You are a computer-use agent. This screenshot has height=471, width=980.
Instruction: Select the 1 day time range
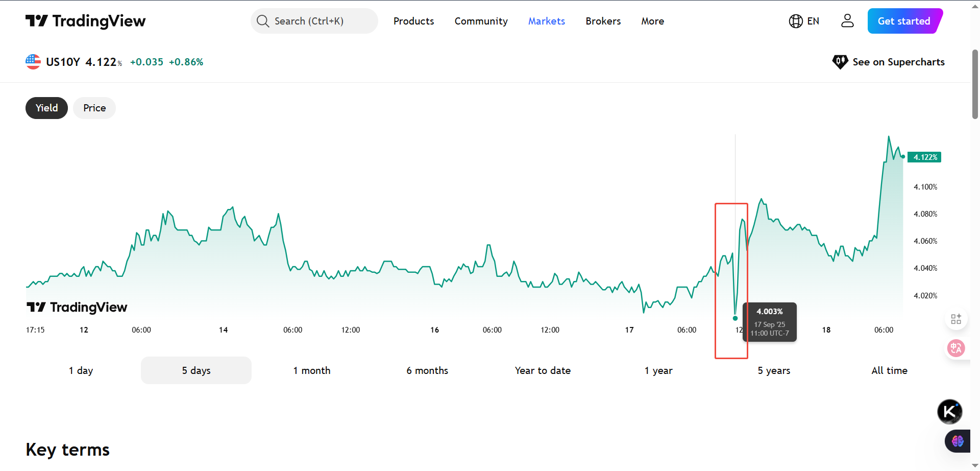81,370
